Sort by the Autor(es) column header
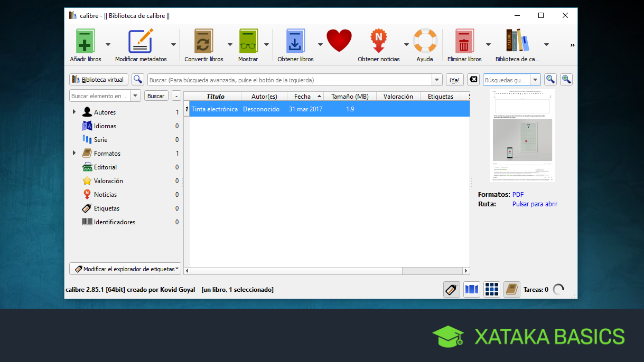The image size is (644, 362). pyautogui.click(x=264, y=96)
